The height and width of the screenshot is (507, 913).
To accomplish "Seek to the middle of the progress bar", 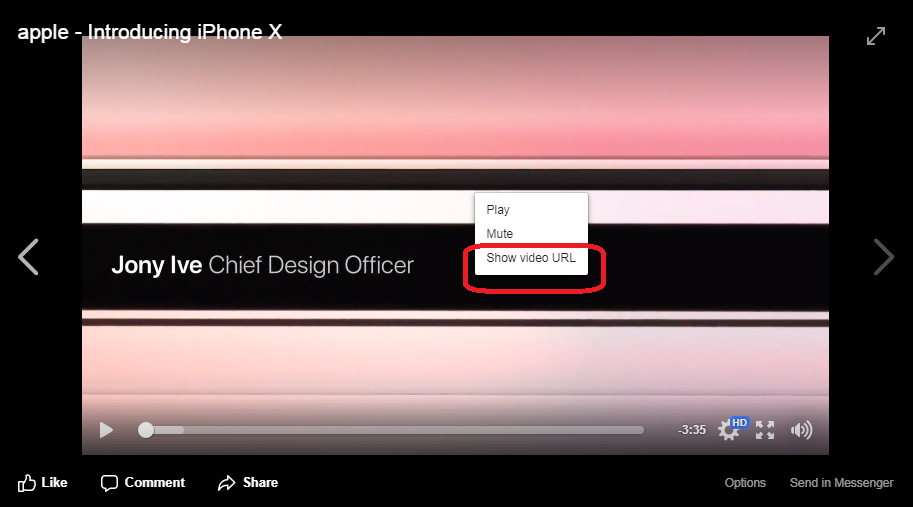I will pos(391,430).
